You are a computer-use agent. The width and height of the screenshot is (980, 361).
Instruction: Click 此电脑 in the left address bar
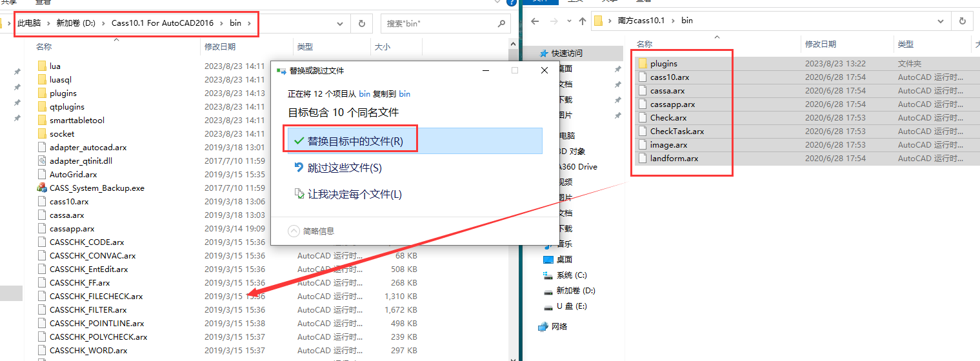(29, 23)
